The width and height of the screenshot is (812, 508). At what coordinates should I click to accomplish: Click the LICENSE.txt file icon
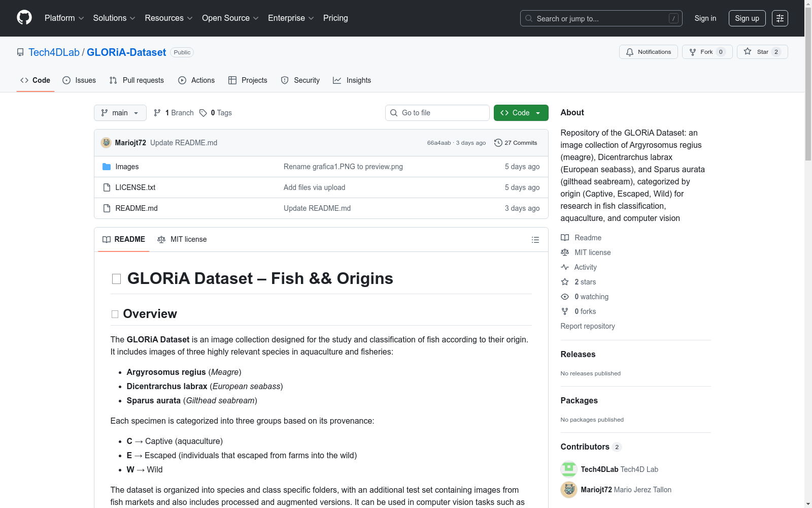(x=107, y=187)
